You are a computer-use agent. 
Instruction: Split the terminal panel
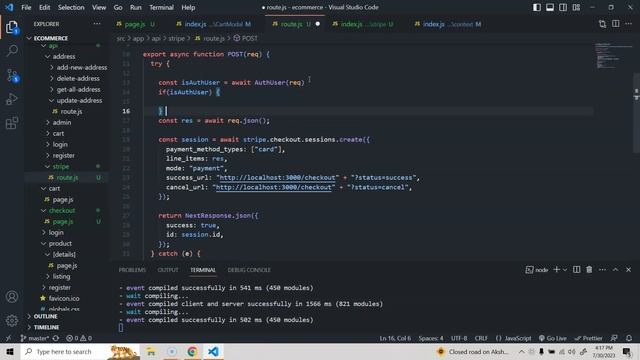(576, 270)
